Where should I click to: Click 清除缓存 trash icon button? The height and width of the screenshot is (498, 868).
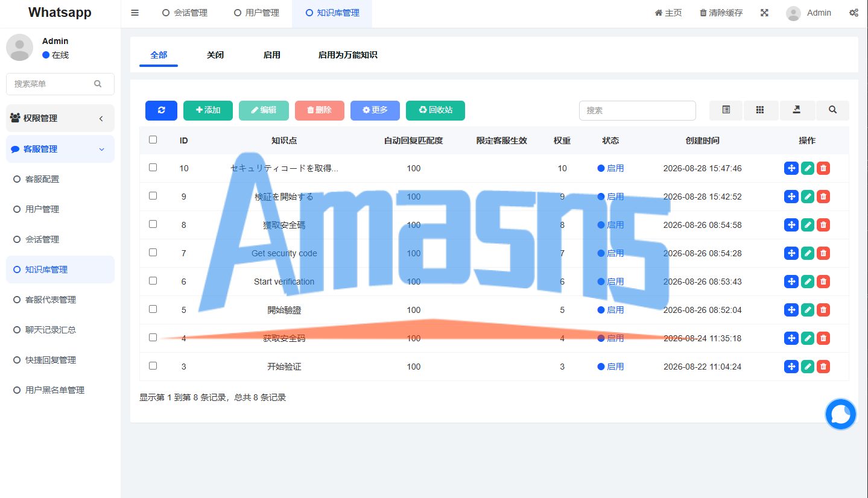(x=721, y=13)
